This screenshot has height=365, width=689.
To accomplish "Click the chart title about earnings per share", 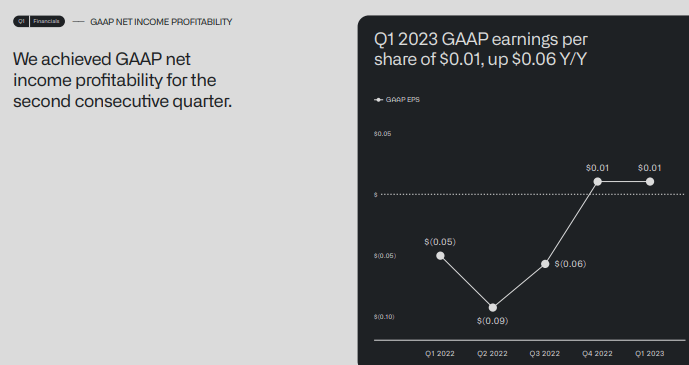I will (481, 49).
